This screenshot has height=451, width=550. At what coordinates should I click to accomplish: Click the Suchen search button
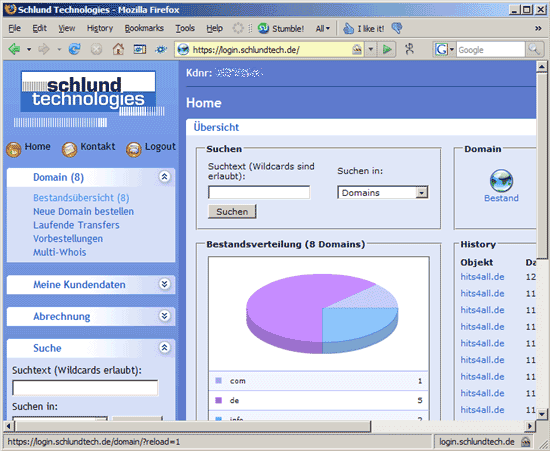[x=232, y=211]
